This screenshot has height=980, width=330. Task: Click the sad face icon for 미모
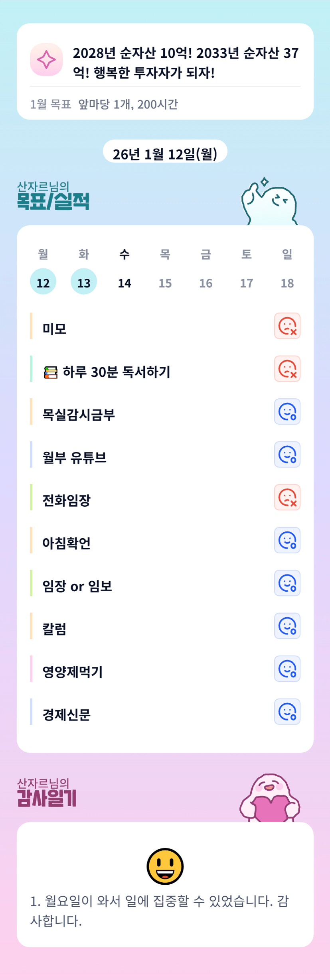(287, 326)
